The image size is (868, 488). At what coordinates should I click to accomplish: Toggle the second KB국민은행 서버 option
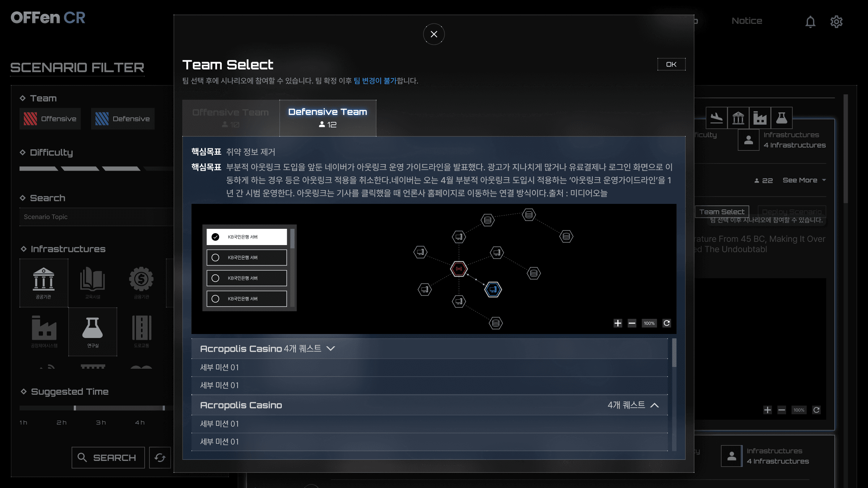click(x=215, y=257)
